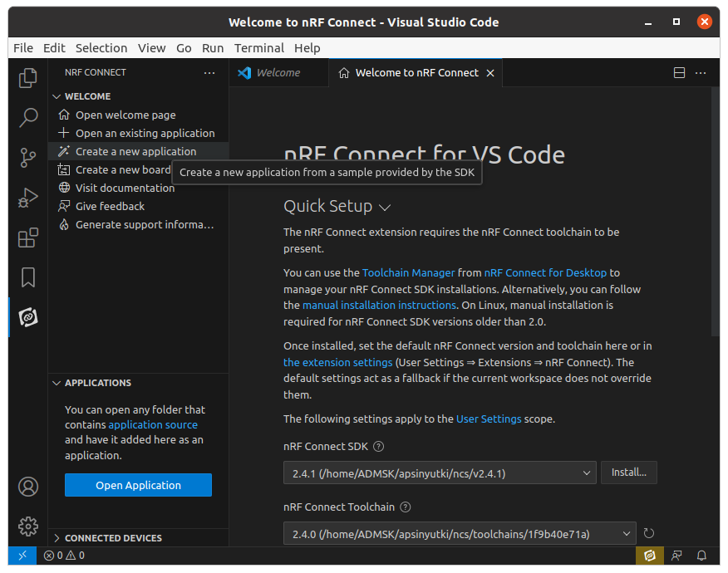Open the Edit menu

click(54, 48)
